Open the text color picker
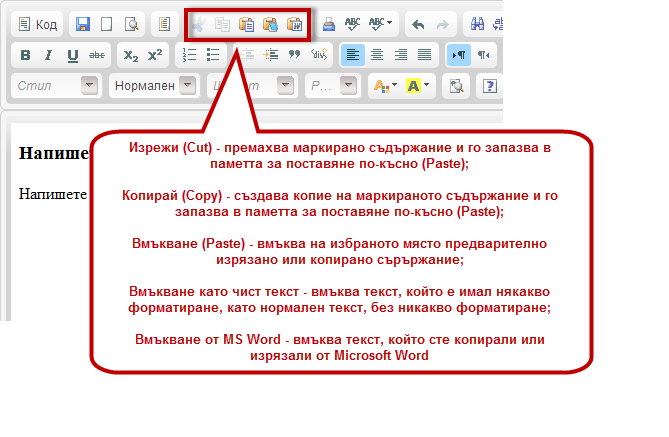The height and width of the screenshot is (437, 669). pos(384,86)
